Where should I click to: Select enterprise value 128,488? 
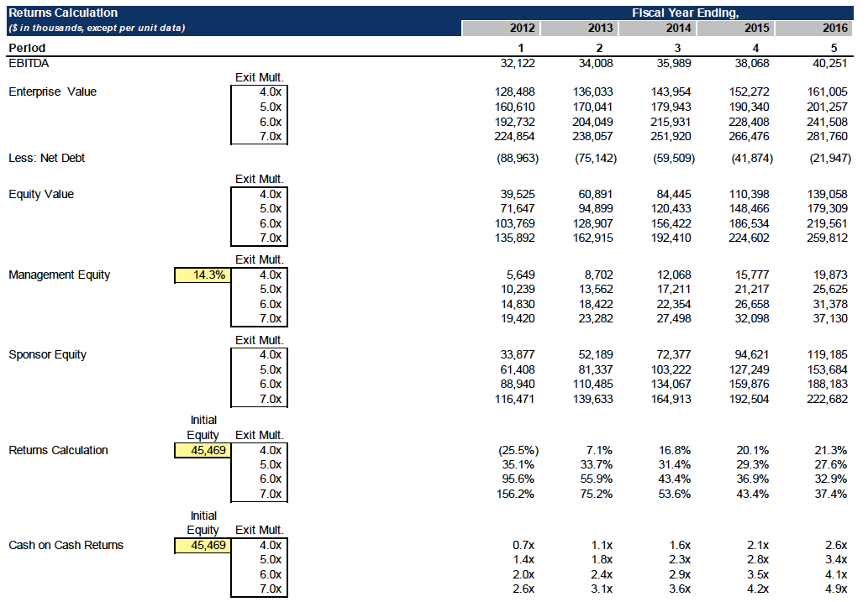point(515,92)
